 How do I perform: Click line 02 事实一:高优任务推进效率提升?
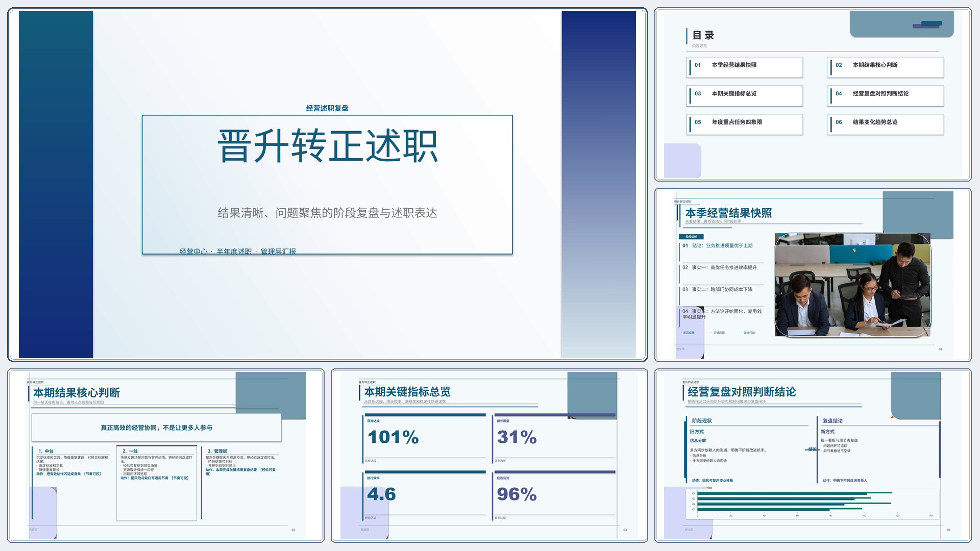tap(720, 267)
